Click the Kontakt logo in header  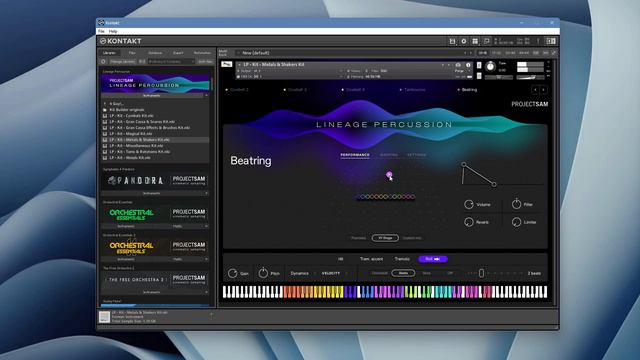point(121,41)
